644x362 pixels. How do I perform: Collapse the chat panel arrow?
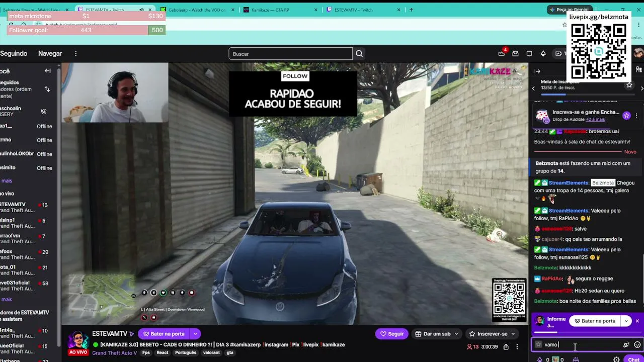click(x=537, y=71)
